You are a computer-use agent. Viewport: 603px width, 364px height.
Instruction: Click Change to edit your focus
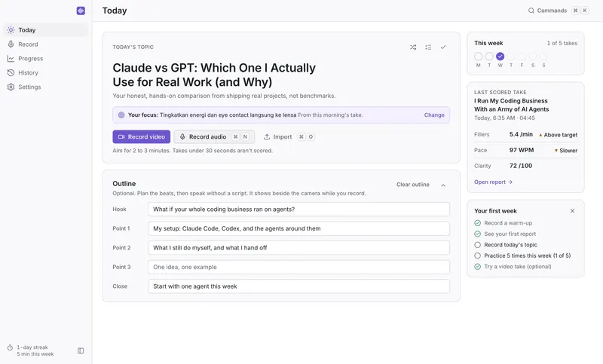tap(434, 115)
